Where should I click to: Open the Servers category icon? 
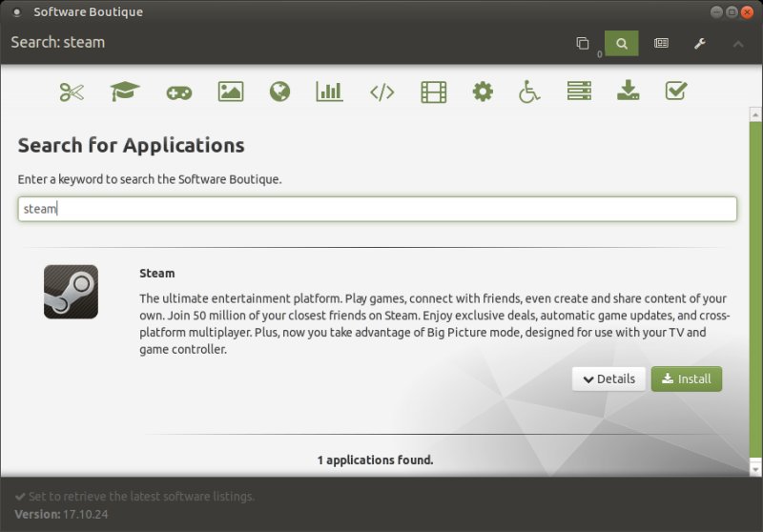click(579, 92)
